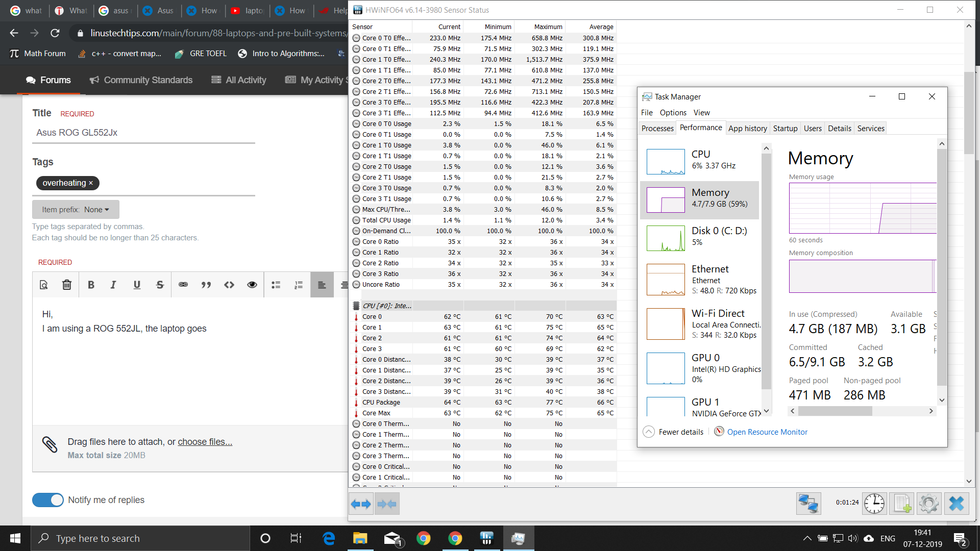Image resolution: width=980 pixels, height=551 pixels.
Task: Reload the linustechtips page
Action: point(55,33)
